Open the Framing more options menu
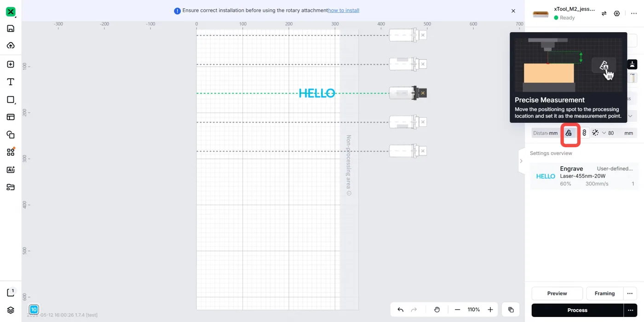Screen dimensions: 644x322 coord(630,293)
